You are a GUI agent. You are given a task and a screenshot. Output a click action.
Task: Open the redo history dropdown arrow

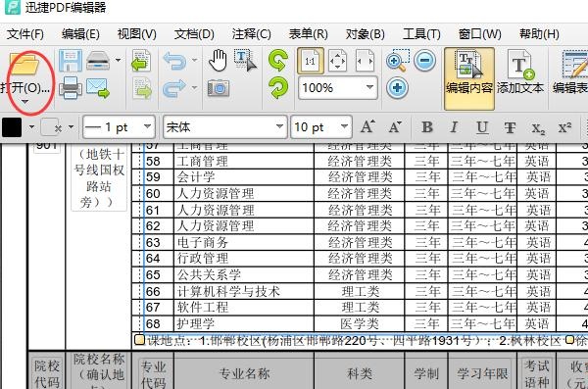[195, 88]
